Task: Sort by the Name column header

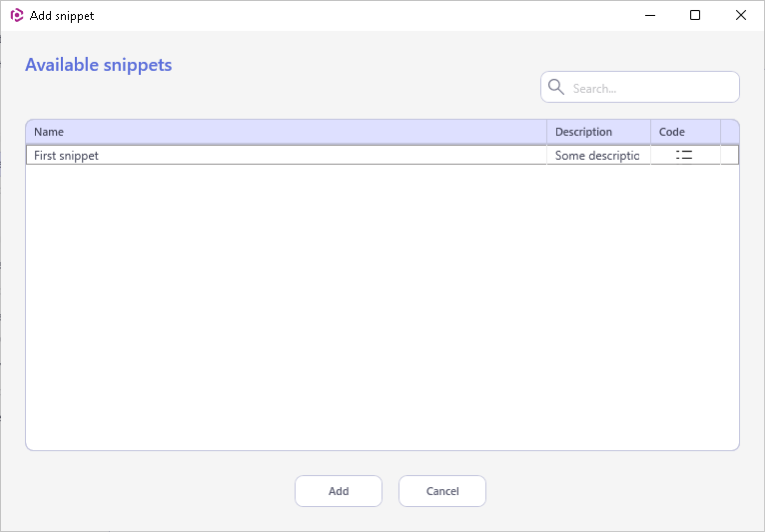Action: [287, 132]
